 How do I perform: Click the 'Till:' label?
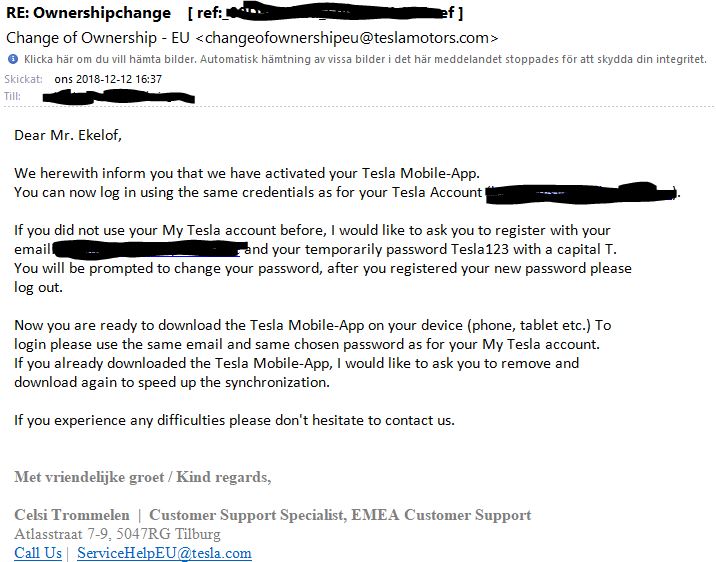pos(12,96)
